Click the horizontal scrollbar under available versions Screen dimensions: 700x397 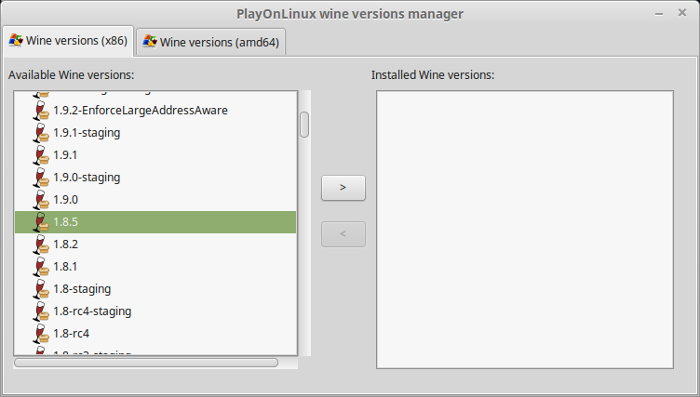146,363
